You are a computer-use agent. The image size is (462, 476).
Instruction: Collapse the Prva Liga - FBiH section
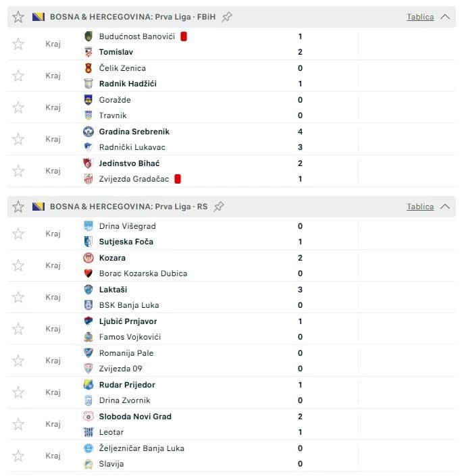(x=445, y=17)
